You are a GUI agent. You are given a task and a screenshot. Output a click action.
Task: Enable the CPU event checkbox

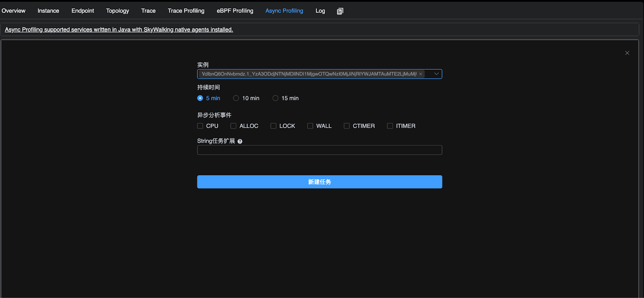pos(200,126)
